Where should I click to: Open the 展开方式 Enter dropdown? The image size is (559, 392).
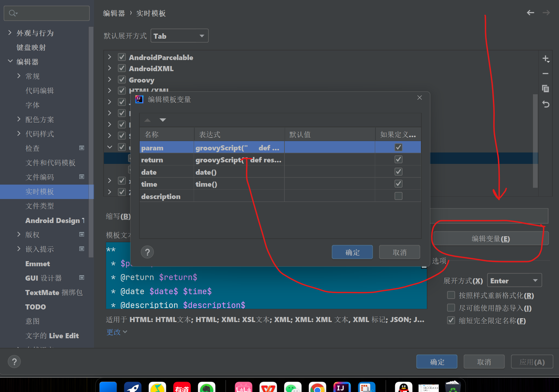pos(514,281)
